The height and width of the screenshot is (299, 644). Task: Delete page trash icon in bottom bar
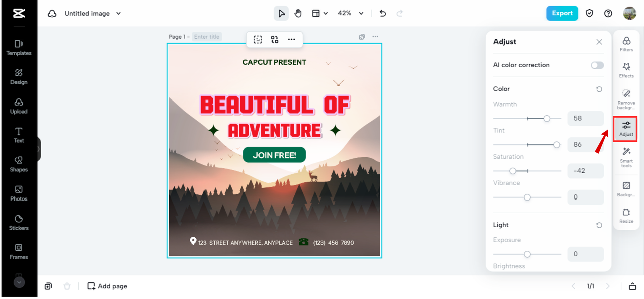point(67,286)
